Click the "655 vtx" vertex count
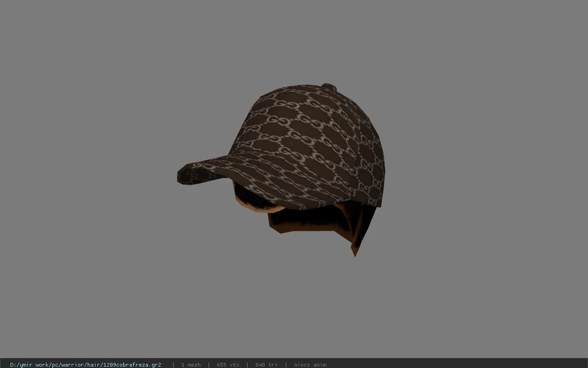Viewport: 588px width, 368px height. [228, 365]
